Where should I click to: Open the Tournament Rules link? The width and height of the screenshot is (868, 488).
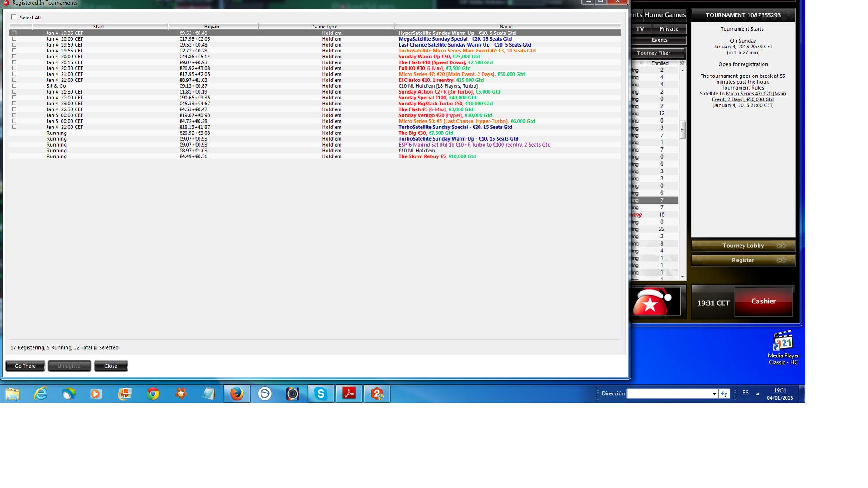[743, 88]
